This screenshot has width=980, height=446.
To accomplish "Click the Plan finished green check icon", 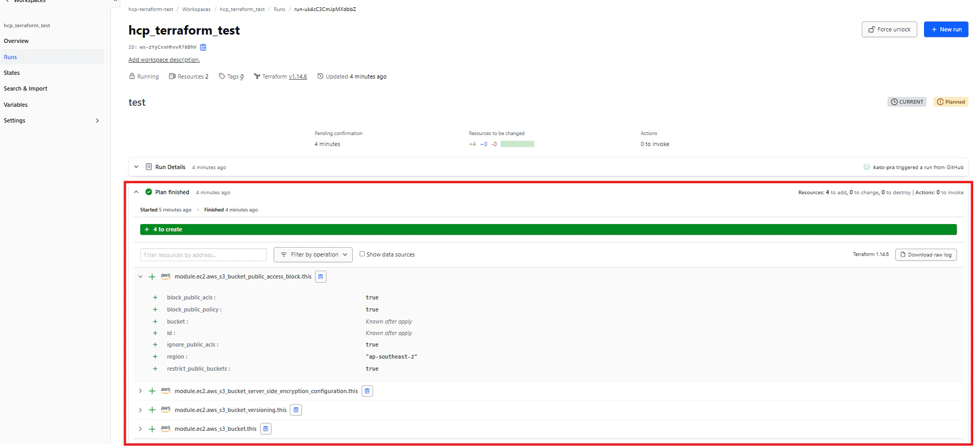I will pos(149,192).
